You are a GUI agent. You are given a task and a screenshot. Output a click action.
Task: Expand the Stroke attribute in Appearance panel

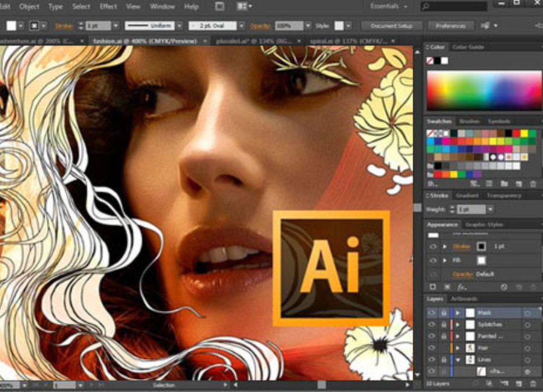[445, 247]
